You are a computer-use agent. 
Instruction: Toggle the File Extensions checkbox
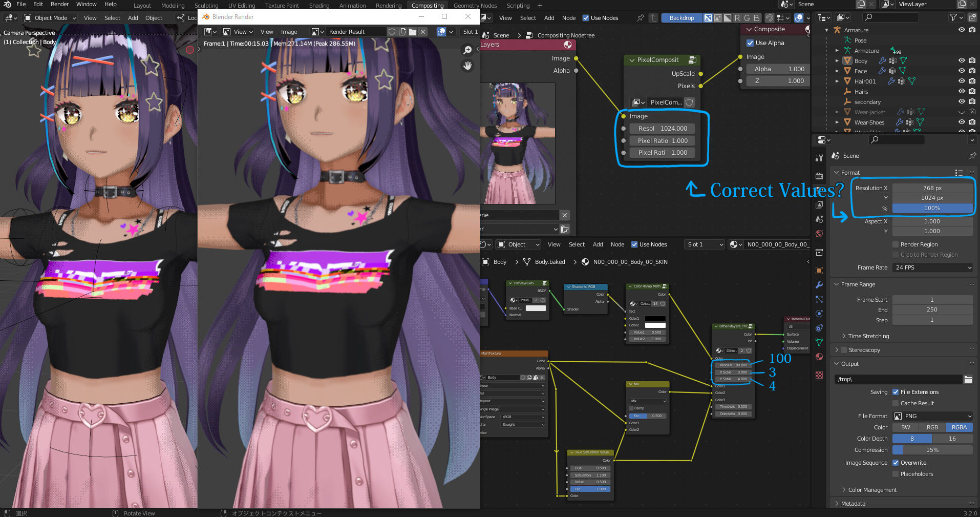(x=896, y=392)
